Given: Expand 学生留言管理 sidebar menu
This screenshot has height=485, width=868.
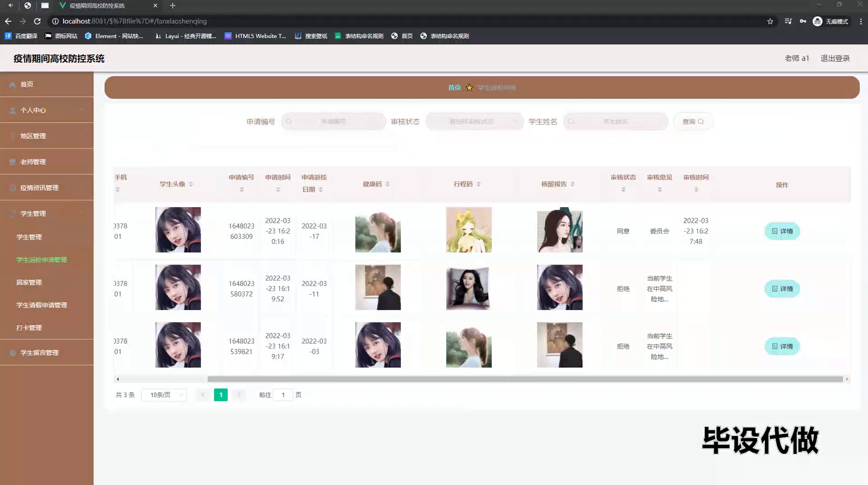Looking at the screenshot, I should [47, 352].
